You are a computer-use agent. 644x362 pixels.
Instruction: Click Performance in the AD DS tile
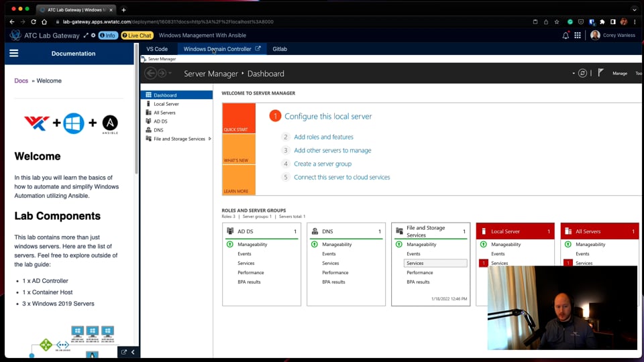point(250,273)
